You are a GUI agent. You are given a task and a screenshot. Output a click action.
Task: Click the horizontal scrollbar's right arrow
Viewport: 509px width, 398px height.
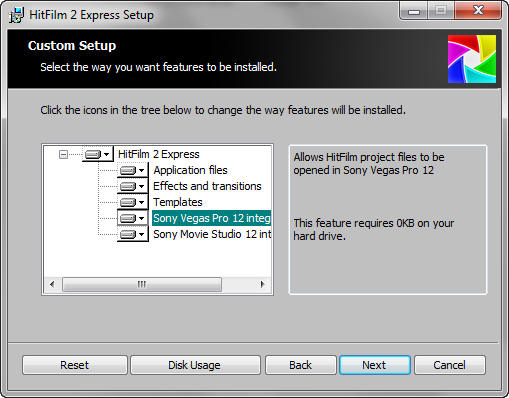point(262,284)
